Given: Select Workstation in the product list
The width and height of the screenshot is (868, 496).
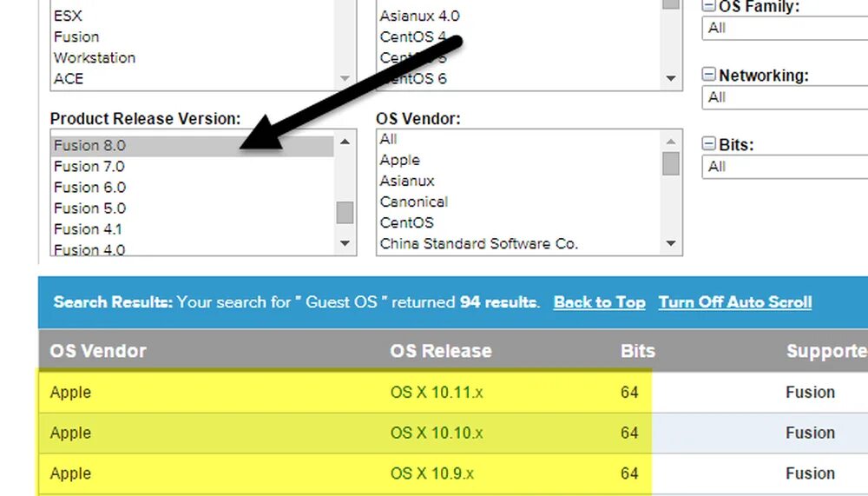Looking at the screenshot, I should 95,57.
